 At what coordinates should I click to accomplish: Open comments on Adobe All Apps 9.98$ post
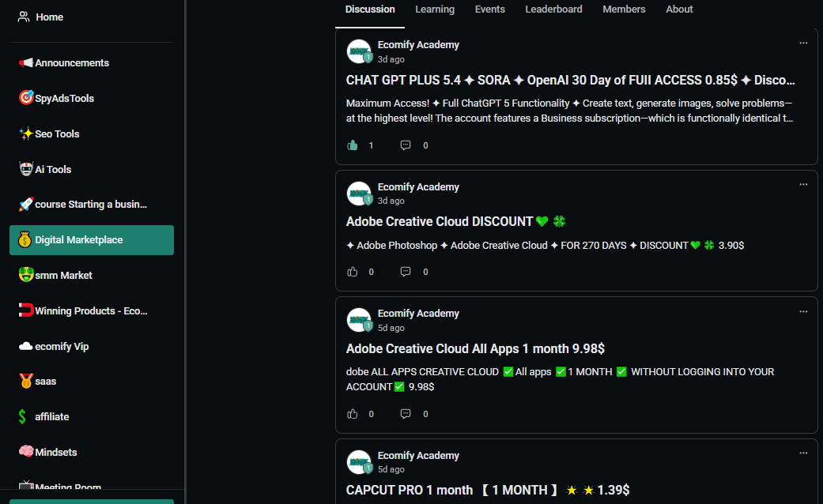pos(406,414)
